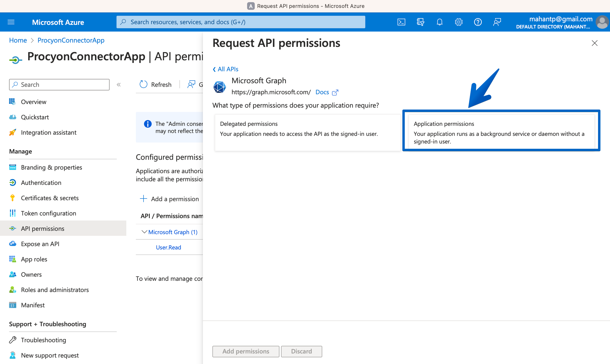
Task: Collapse the Microsoft Graph permissions list
Action: pyautogui.click(x=144, y=232)
